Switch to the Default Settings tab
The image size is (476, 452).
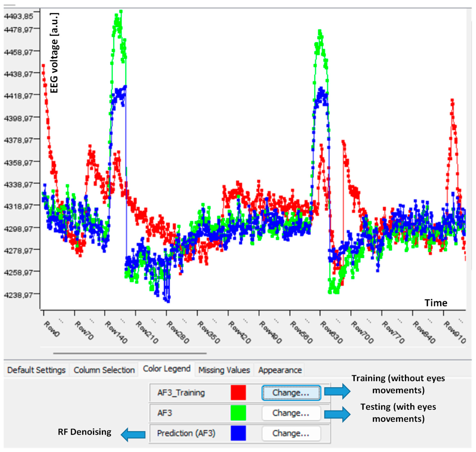[x=36, y=370]
